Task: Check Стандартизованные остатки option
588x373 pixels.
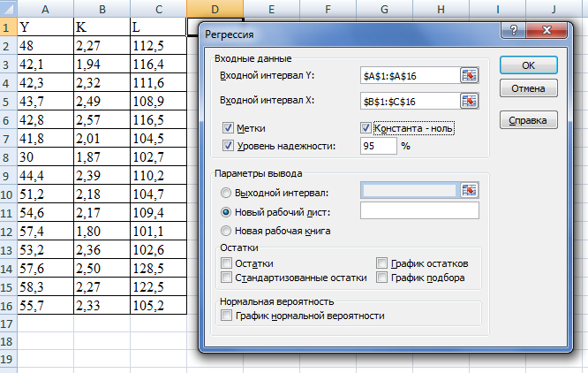Action: [x=227, y=278]
